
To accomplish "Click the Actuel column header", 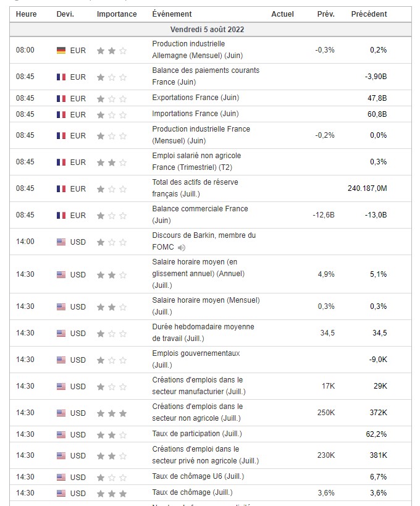I will point(282,14).
